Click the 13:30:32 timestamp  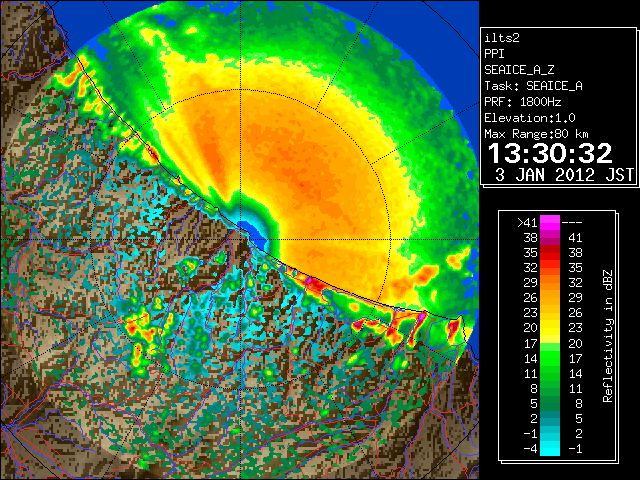tap(550, 153)
